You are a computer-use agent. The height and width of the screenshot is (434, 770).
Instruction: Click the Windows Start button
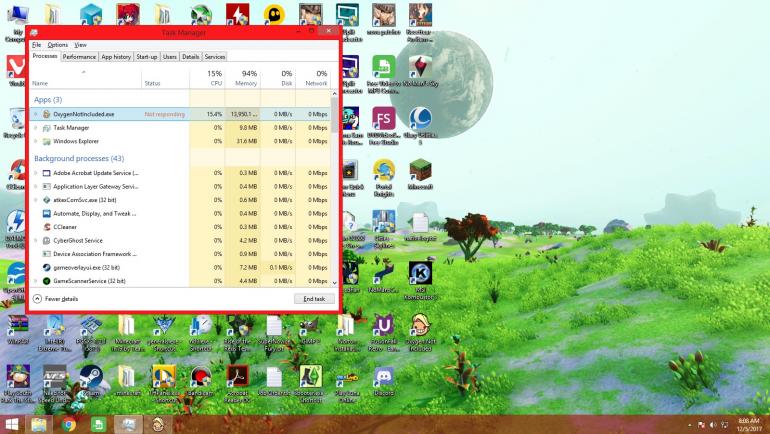11,424
